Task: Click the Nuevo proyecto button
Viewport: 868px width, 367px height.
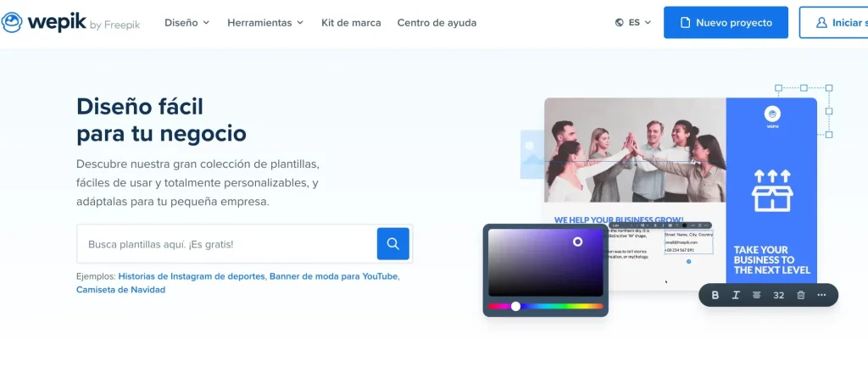Action: pos(726,23)
